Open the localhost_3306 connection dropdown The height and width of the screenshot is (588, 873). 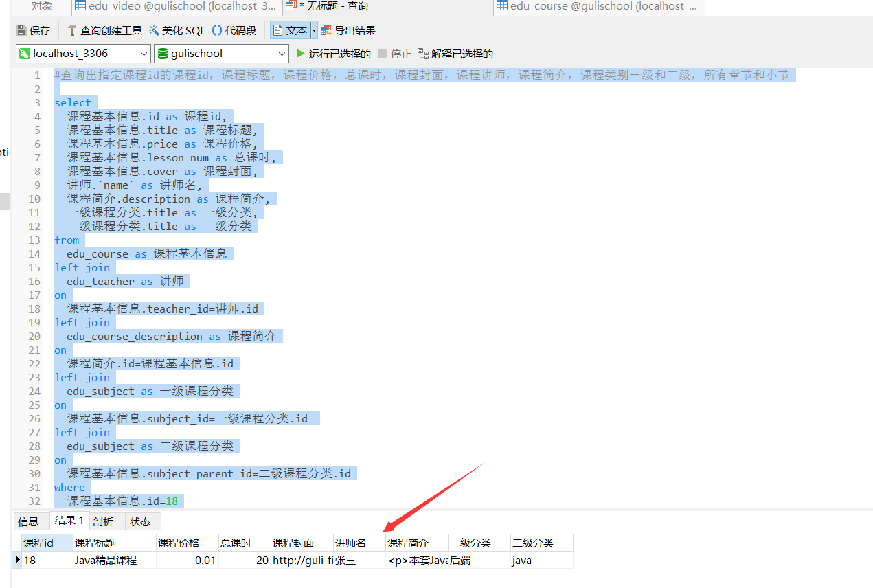pyautogui.click(x=83, y=53)
